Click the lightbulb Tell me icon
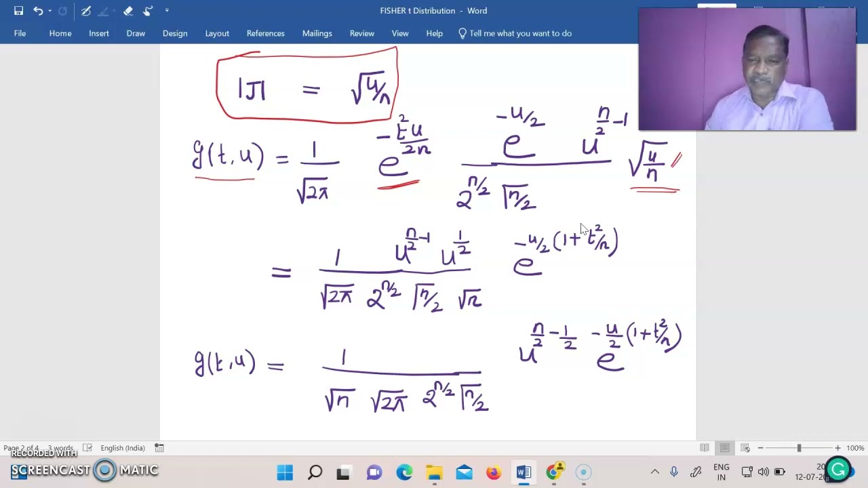The height and width of the screenshot is (488, 868). pos(462,33)
